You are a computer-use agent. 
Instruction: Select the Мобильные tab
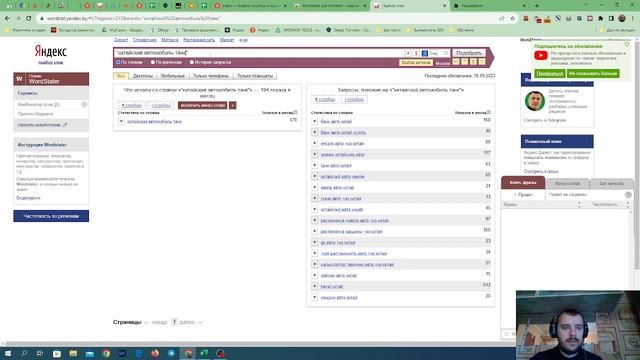pos(173,76)
